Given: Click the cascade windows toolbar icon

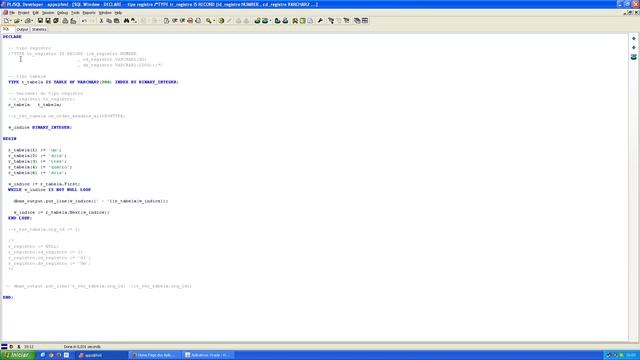Looking at the screenshot, I should [357, 20].
